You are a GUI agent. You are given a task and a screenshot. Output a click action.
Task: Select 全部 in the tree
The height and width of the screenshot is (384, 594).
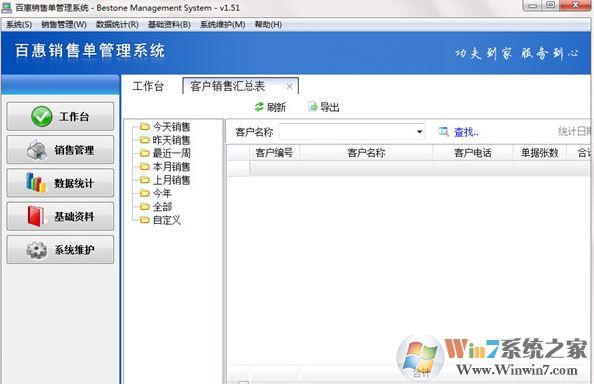(162, 206)
